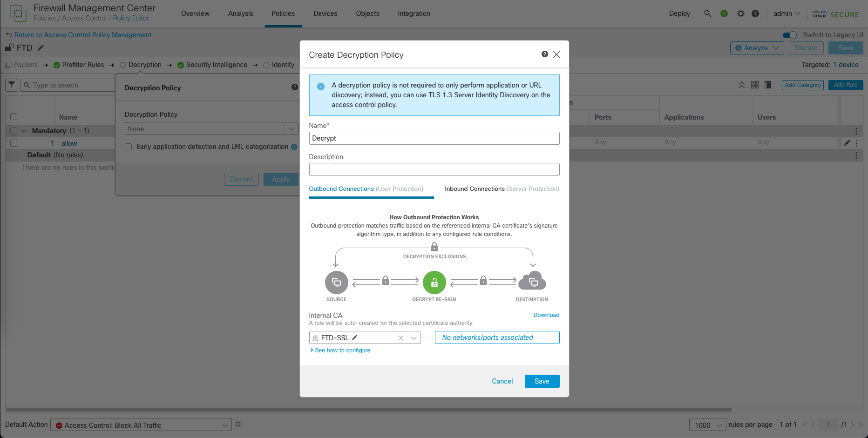Click the green deployment status check icon
This screenshot has width=868, height=438.
[724, 13]
